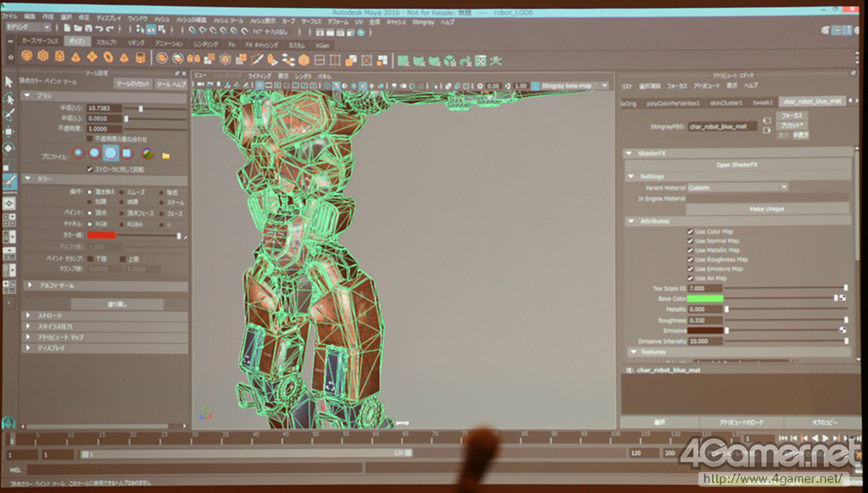Open the Stingray tone-map dropdown

pos(604,86)
